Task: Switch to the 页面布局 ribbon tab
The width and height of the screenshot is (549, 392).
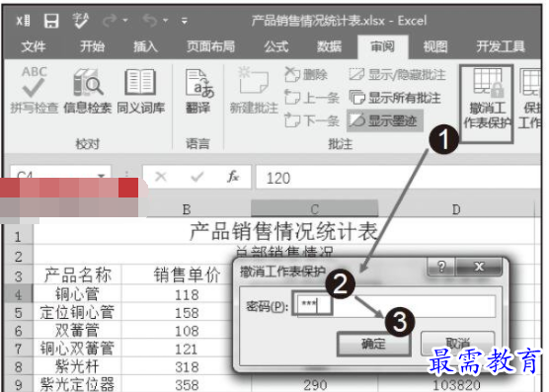Action: [x=210, y=46]
